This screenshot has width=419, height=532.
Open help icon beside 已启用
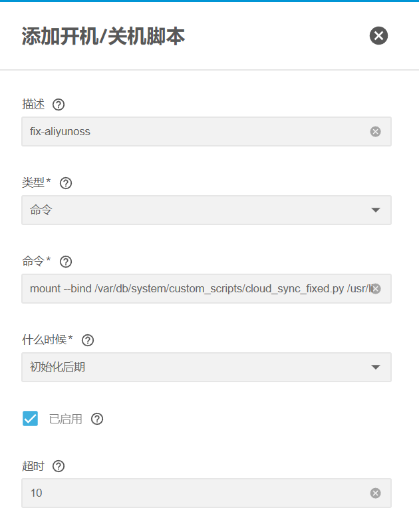tap(97, 419)
